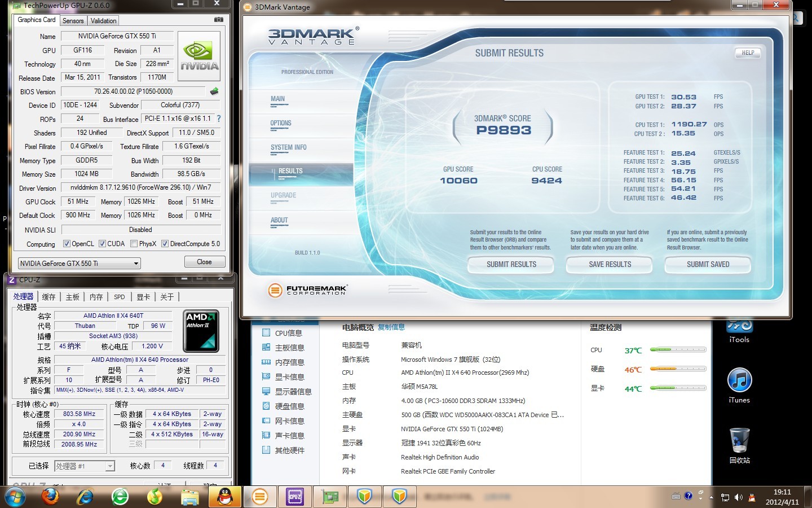Click the SUBMIT RESULTS button
The height and width of the screenshot is (508, 812).
(511, 264)
